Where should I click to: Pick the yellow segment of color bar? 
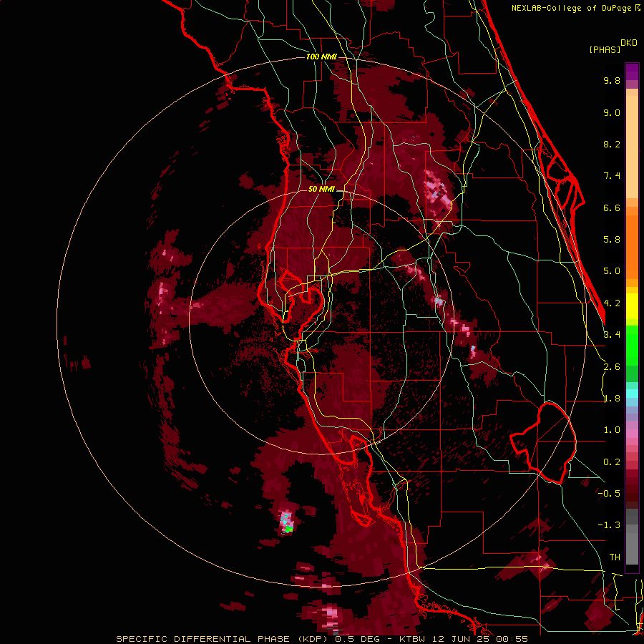coord(632,306)
